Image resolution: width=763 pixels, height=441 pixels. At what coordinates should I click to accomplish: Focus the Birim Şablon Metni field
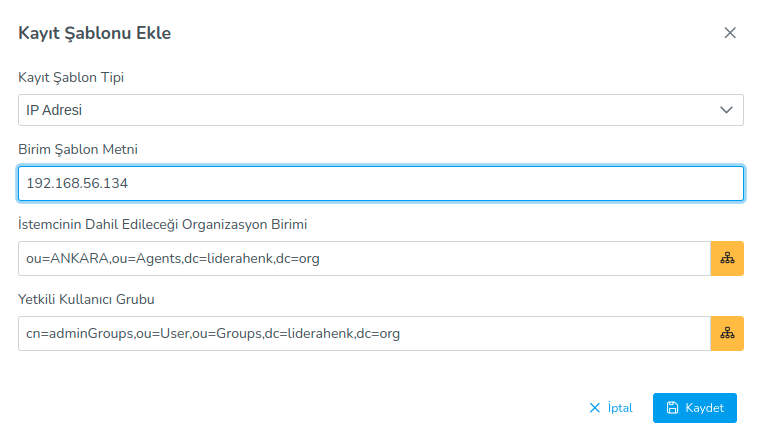pyautogui.click(x=380, y=184)
